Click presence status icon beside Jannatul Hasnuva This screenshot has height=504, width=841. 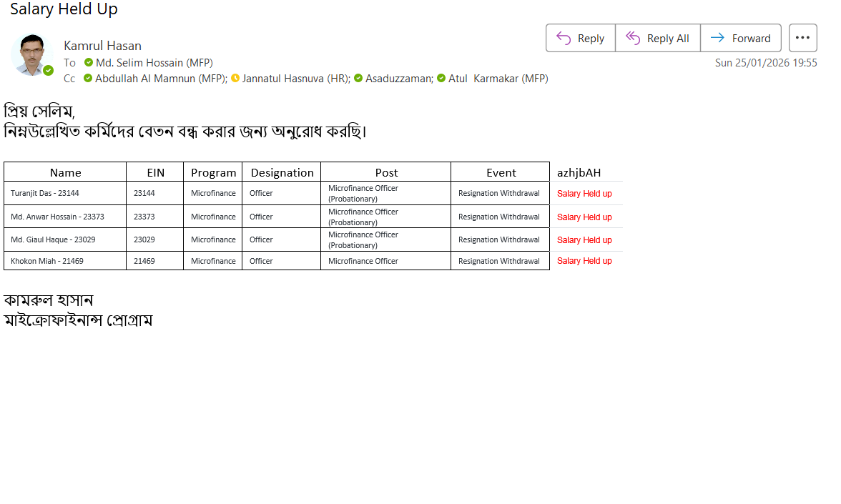click(235, 78)
